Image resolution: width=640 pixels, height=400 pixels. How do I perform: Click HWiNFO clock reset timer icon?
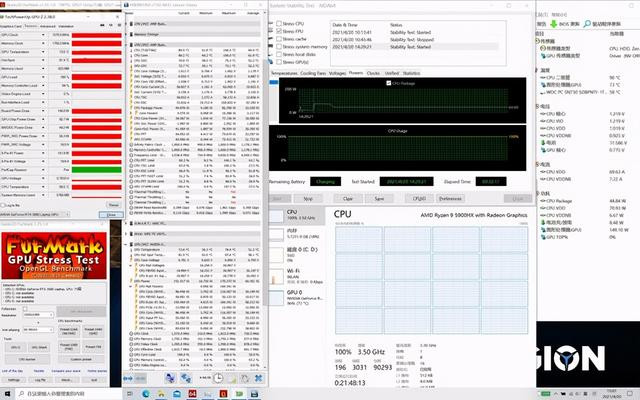[x=218, y=378]
